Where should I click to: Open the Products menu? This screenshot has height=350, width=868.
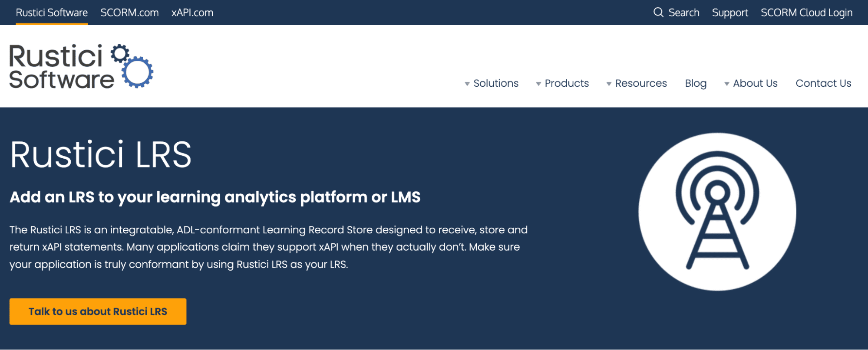pos(567,83)
